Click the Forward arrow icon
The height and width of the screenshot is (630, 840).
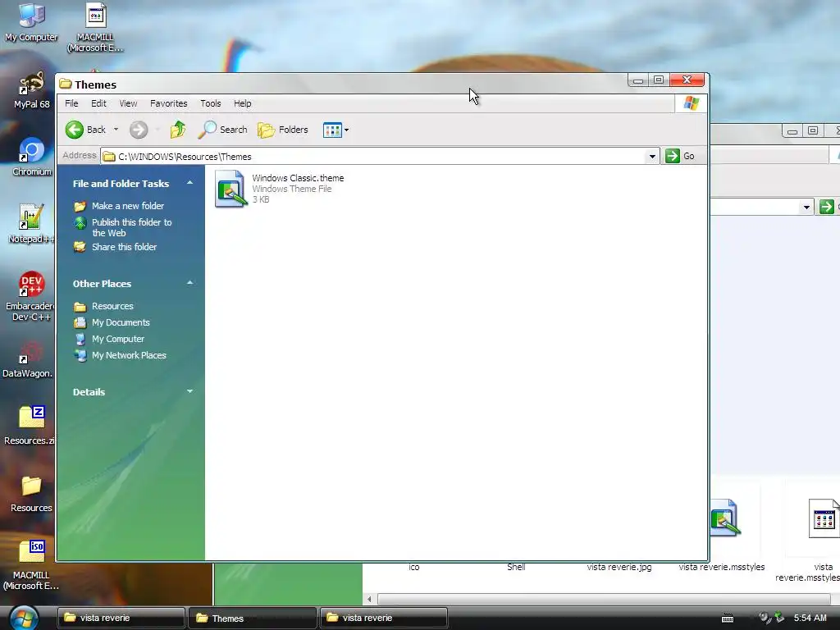click(138, 130)
